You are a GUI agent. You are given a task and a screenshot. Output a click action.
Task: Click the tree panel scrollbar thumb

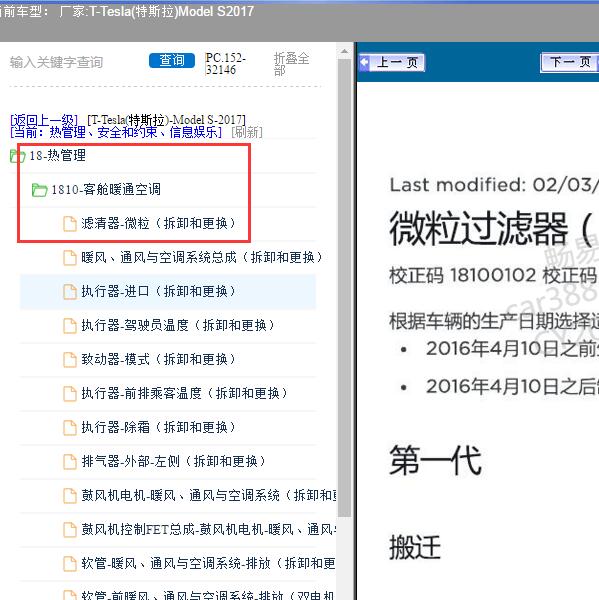[344, 287]
